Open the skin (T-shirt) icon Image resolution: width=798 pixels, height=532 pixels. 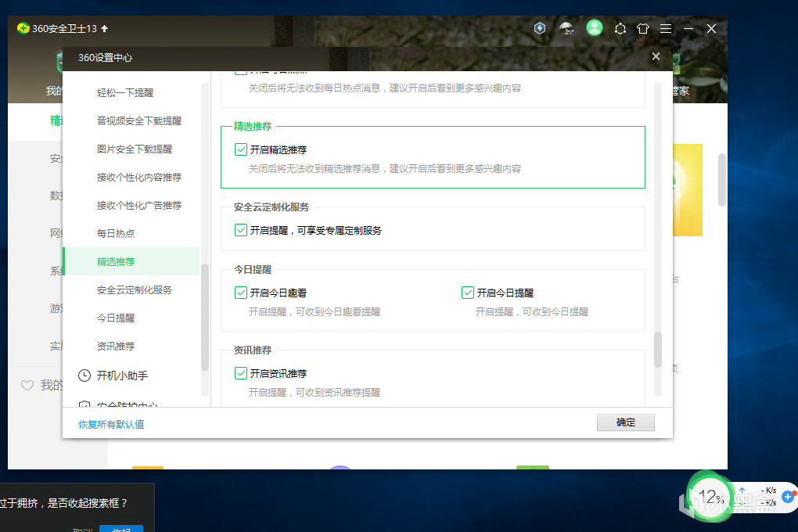(643, 29)
